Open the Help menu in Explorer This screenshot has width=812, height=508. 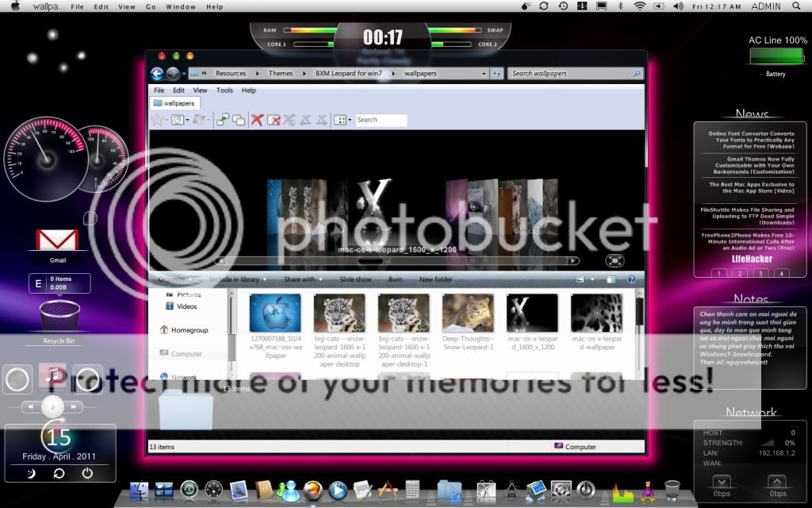248,90
